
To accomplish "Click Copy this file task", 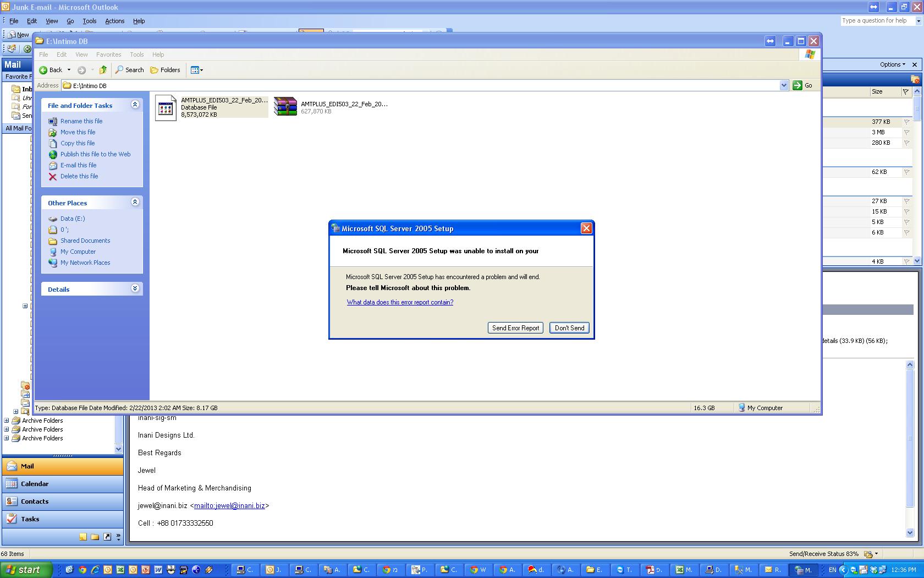I will [x=78, y=143].
